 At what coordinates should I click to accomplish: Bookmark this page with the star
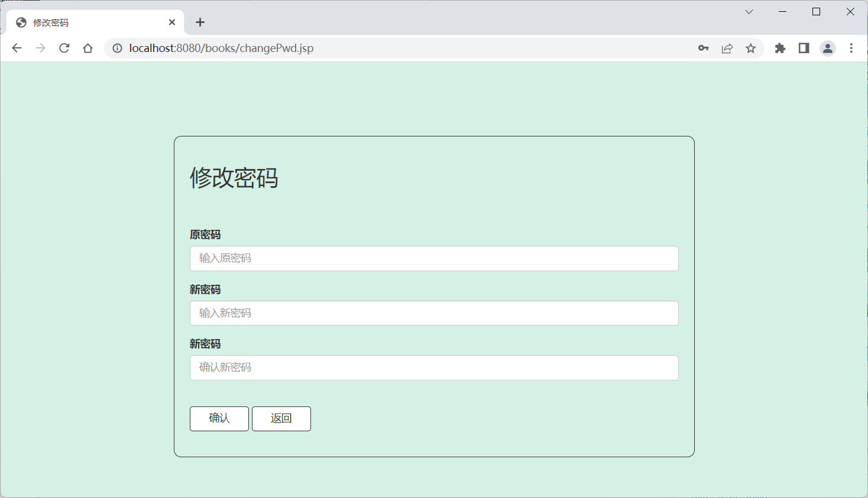coord(751,48)
